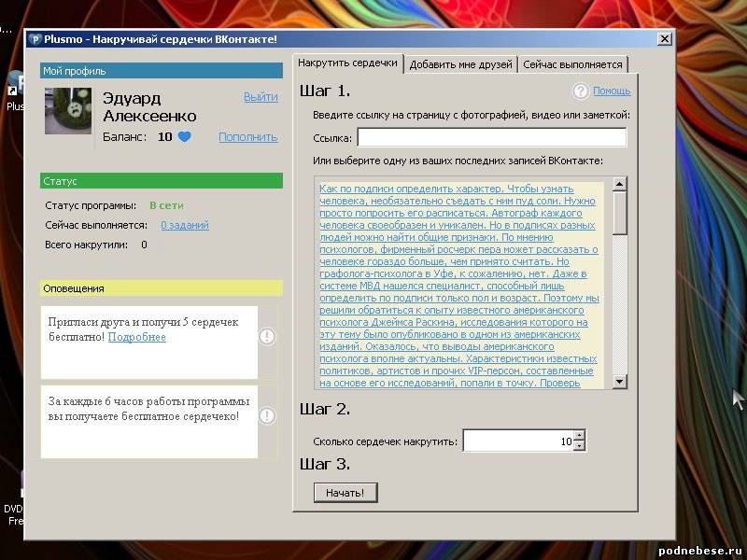Screen dimensions: 747x560
Task: Click exclamation icon beside 6 hours notification
Action: [267, 415]
